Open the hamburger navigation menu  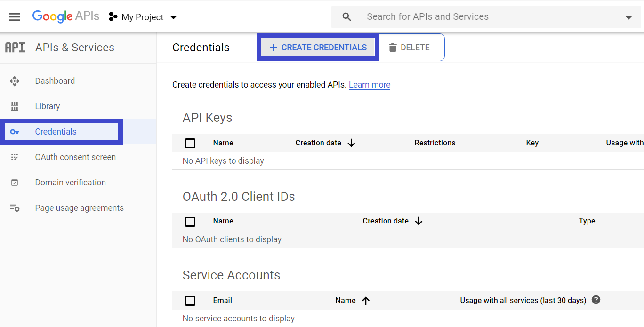pos(15,17)
